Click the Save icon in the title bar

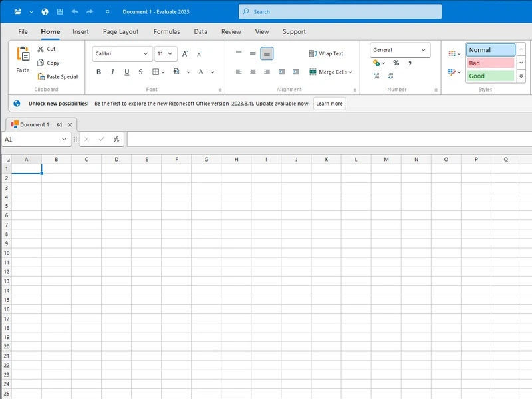coord(61,11)
